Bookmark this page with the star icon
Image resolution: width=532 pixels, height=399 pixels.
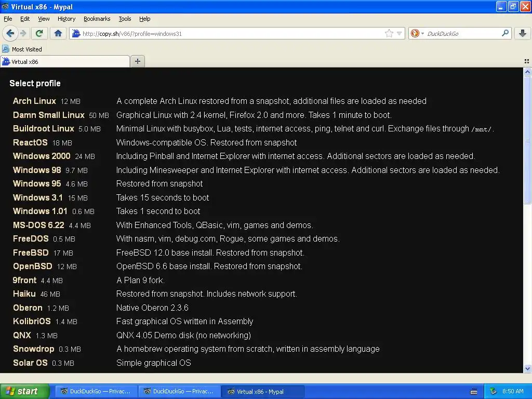[389, 33]
